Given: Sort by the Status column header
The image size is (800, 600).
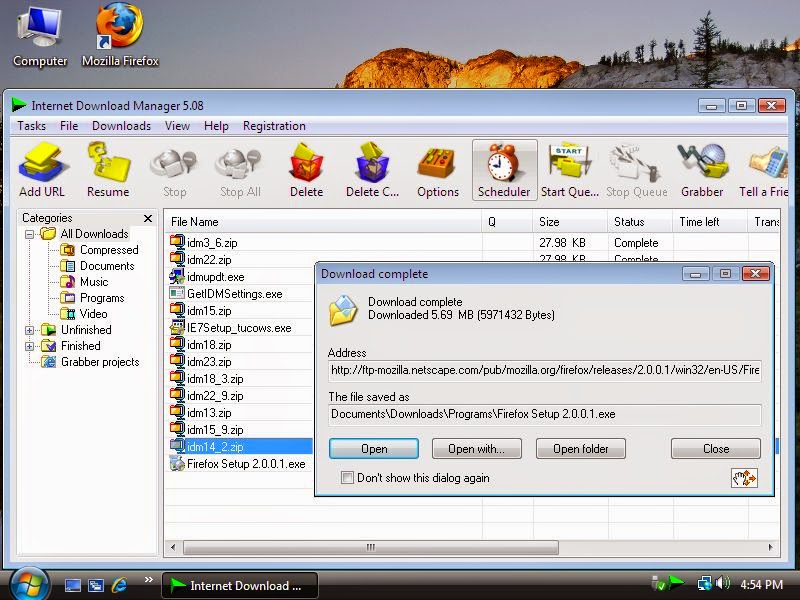Looking at the screenshot, I should coord(640,222).
